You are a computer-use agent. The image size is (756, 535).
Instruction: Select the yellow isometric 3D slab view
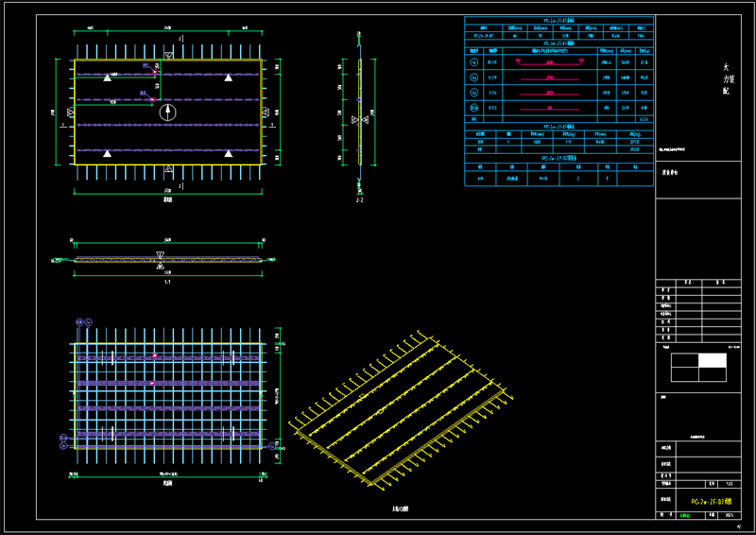401,411
